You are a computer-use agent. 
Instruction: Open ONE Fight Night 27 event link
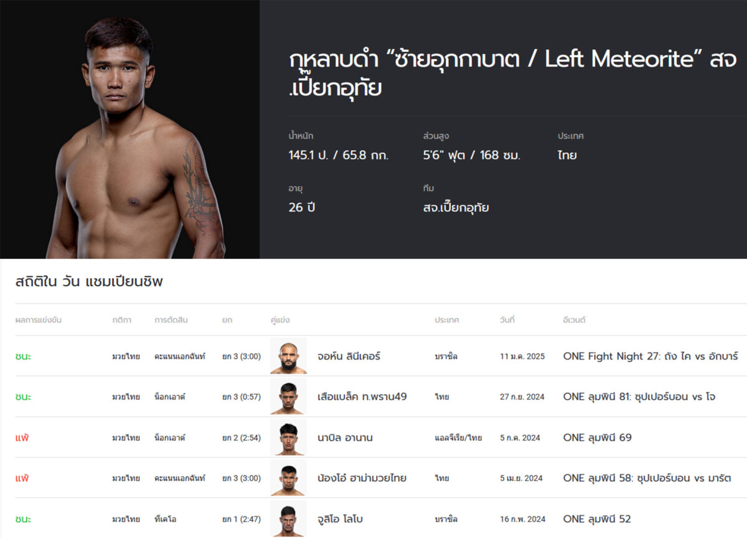pos(651,357)
